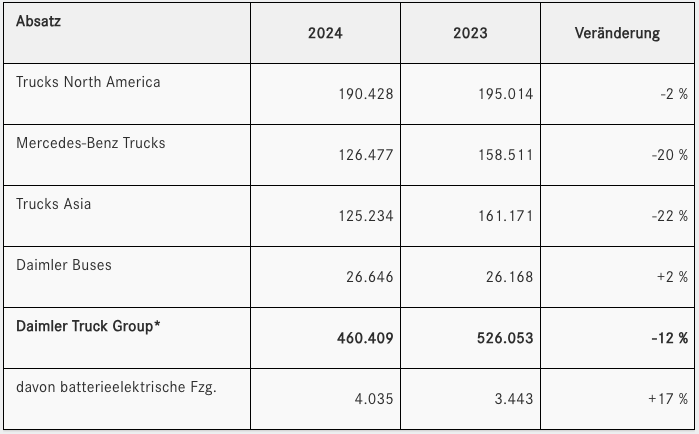Select the Daimler Buses row label
The width and height of the screenshot is (699, 434).
pos(64,265)
